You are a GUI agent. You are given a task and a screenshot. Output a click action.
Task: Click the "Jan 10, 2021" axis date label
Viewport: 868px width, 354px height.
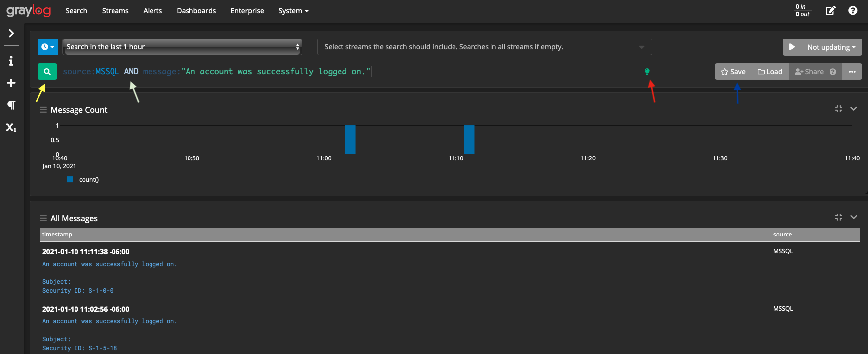[x=59, y=166]
